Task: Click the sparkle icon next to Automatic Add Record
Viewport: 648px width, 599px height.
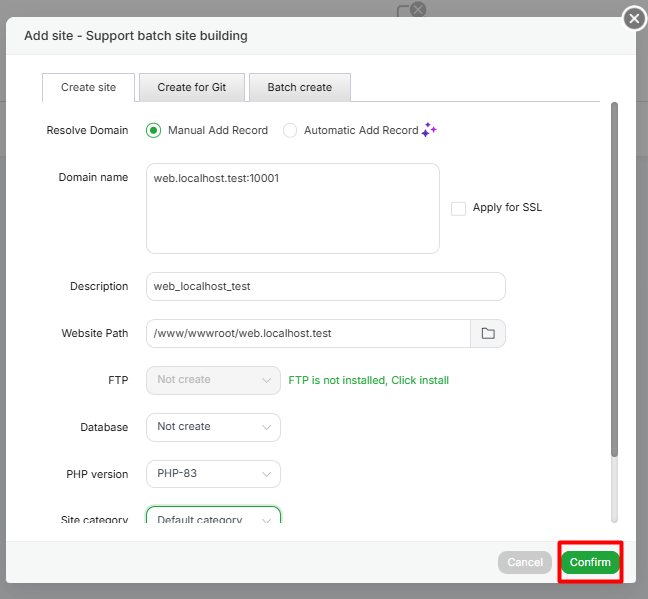Action: tap(429, 130)
